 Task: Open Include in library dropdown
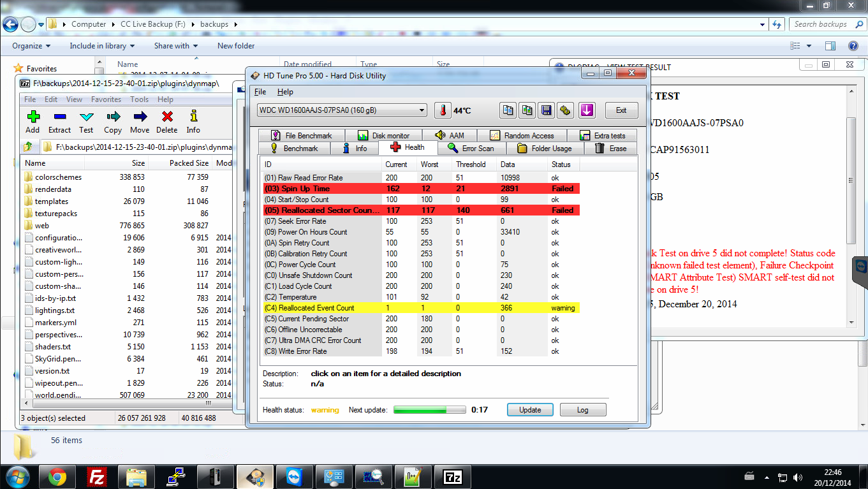point(102,46)
